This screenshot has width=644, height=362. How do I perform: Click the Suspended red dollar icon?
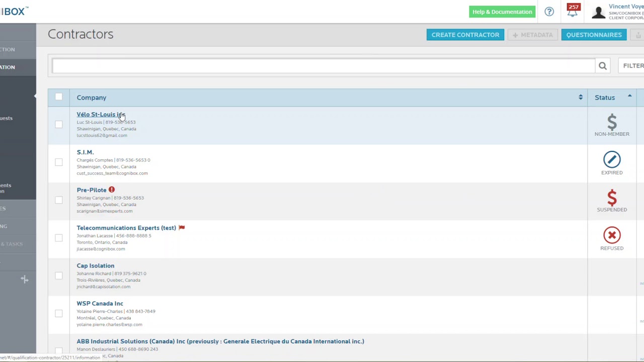pyautogui.click(x=612, y=198)
